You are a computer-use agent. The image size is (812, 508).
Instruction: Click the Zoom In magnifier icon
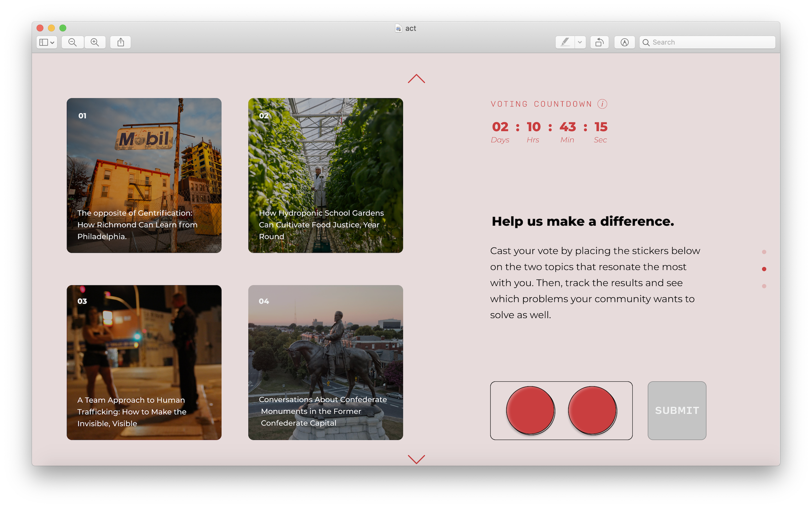[95, 42]
